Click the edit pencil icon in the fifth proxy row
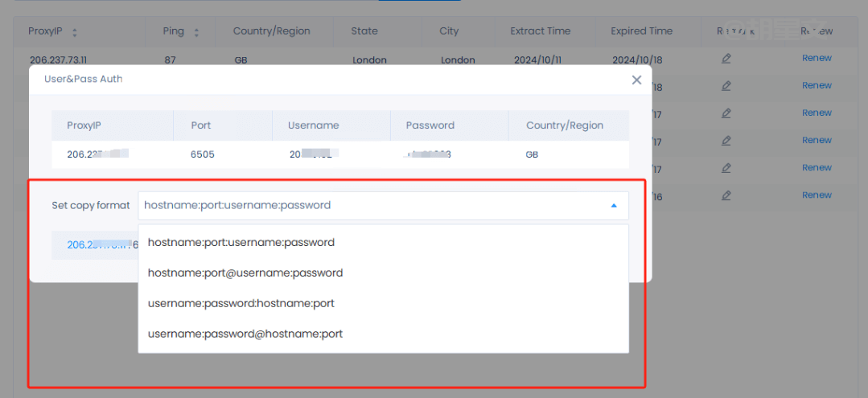The height and width of the screenshot is (398, 868). click(x=726, y=168)
